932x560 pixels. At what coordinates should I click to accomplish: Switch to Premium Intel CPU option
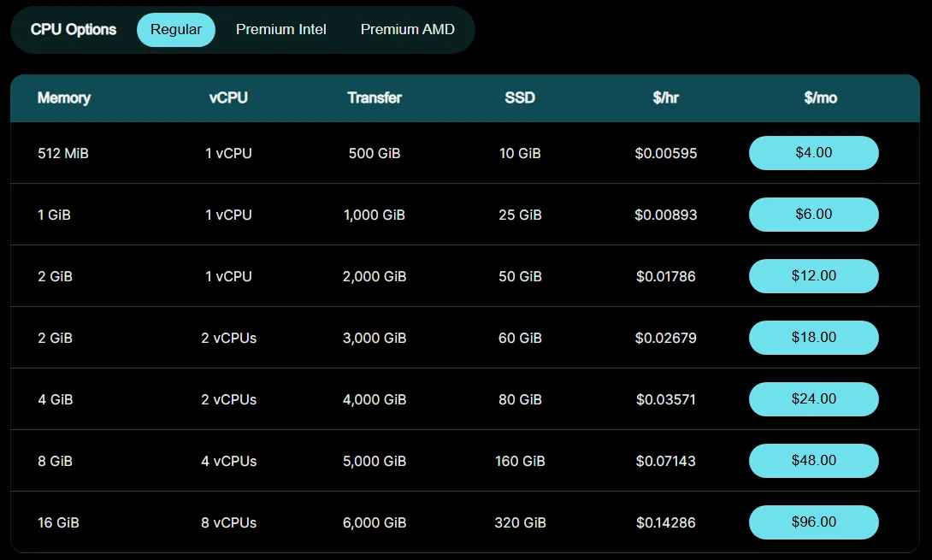(280, 30)
